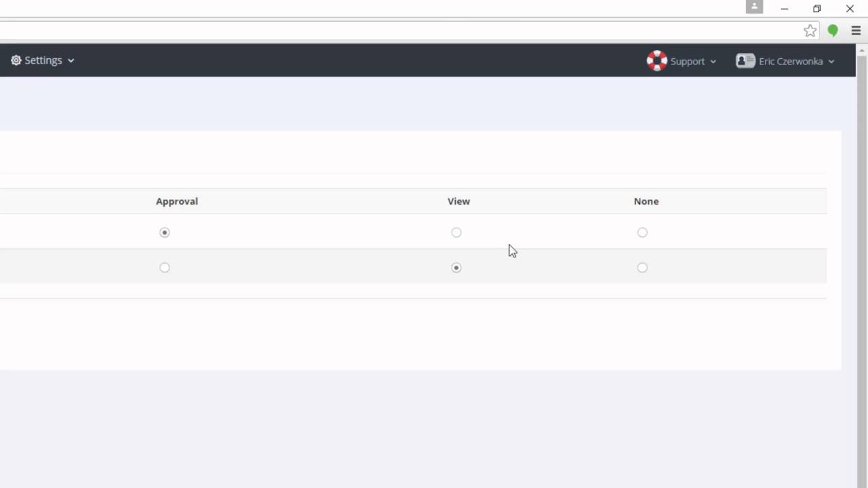Select View radio in first row
The width and height of the screenshot is (868, 488).
coord(456,232)
